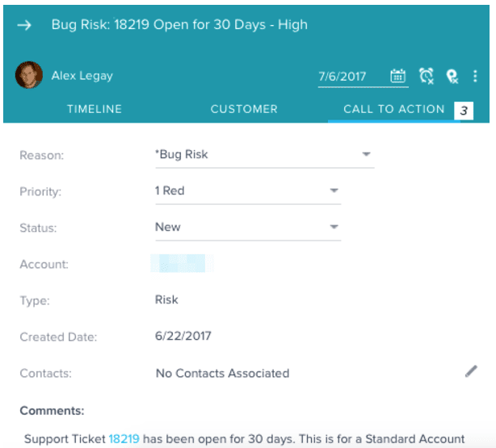Expand the Status dropdown set to New

(333, 228)
